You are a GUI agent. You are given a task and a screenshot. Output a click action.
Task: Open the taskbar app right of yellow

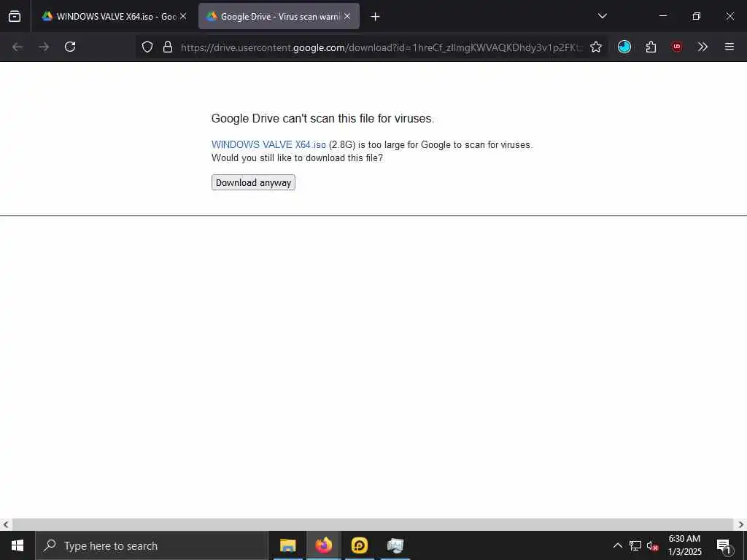point(395,545)
